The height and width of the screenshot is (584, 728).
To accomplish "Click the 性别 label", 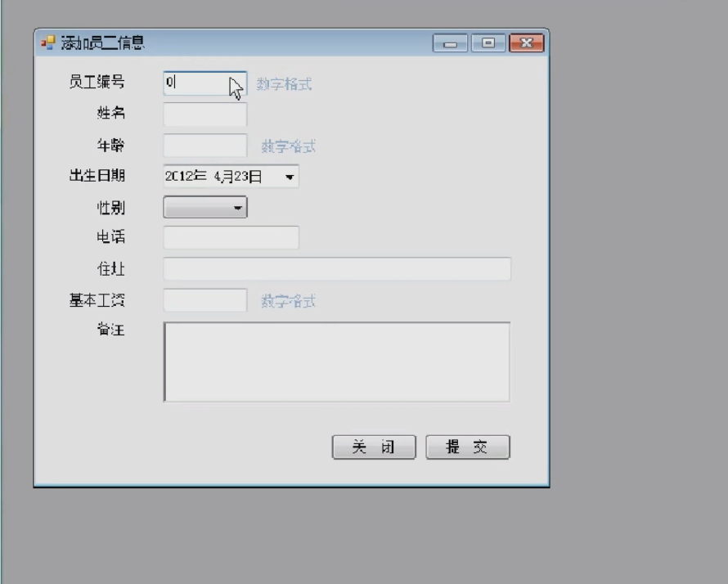I will 111,208.
